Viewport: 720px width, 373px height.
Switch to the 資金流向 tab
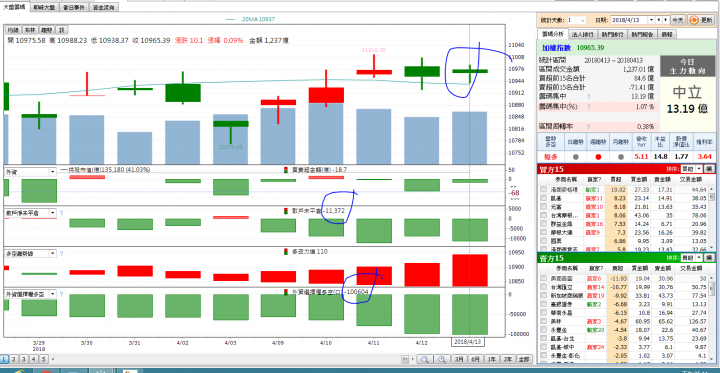[103, 7]
